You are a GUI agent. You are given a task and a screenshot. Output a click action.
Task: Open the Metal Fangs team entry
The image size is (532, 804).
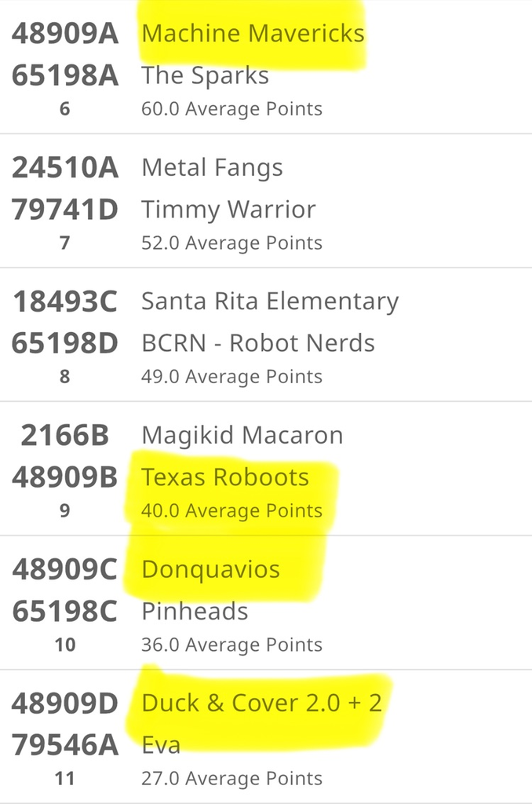click(212, 168)
